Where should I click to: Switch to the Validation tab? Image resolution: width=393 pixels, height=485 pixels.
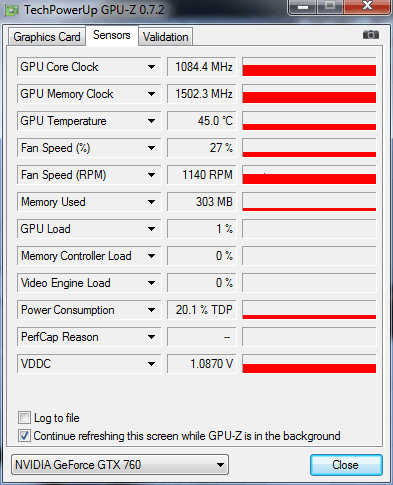[x=165, y=37]
